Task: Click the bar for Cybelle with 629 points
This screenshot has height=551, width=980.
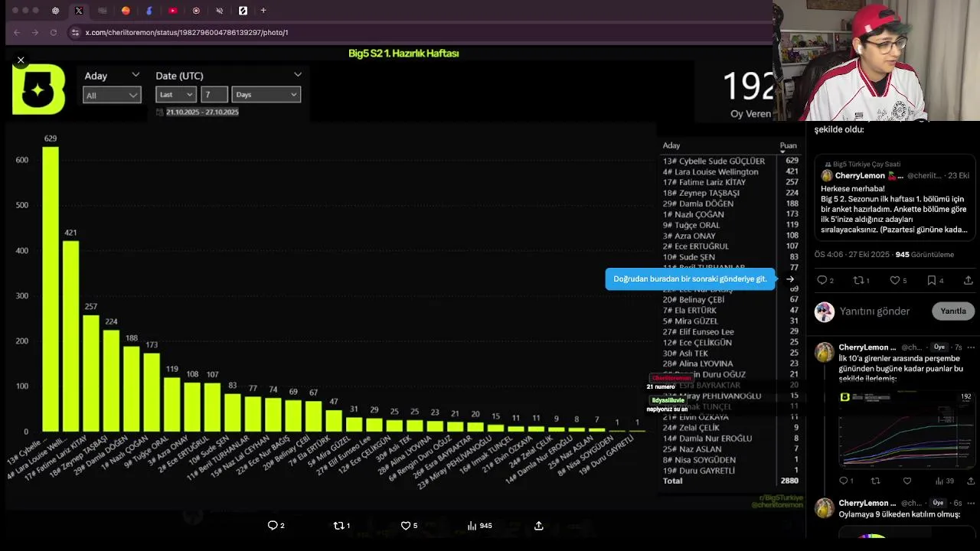Action: (51, 289)
